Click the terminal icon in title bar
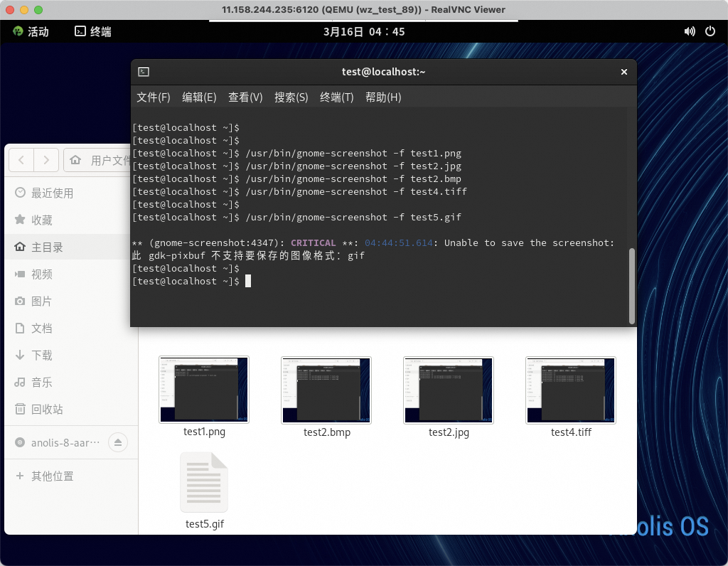728x566 pixels. 144,72
